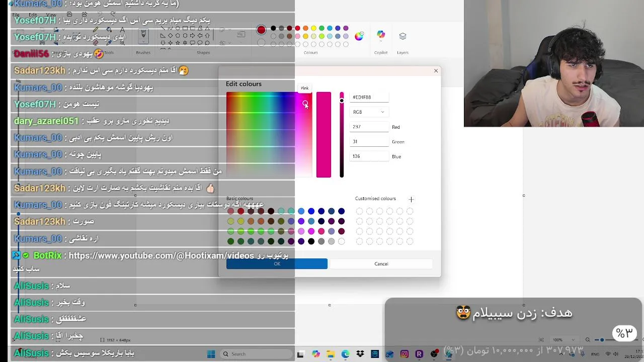Open Task View on the taskbar
The width and height of the screenshot is (644, 362).
coord(300,354)
